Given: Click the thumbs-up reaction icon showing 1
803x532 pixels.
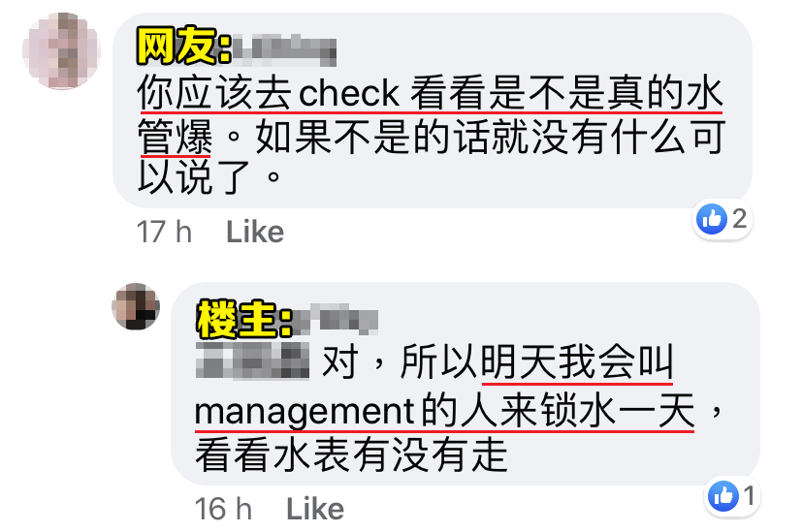Looking at the screenshot, I should click(723, 496).
